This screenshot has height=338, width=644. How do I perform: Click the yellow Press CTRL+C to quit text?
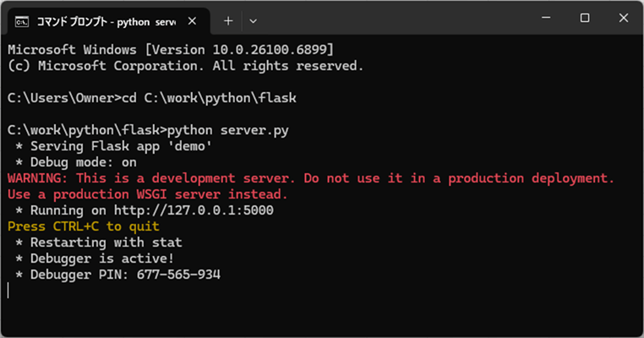[x=83, y=226]
